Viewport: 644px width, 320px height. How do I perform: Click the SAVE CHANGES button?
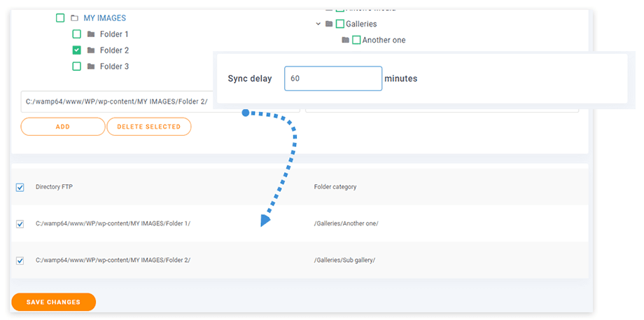[53, 302]
